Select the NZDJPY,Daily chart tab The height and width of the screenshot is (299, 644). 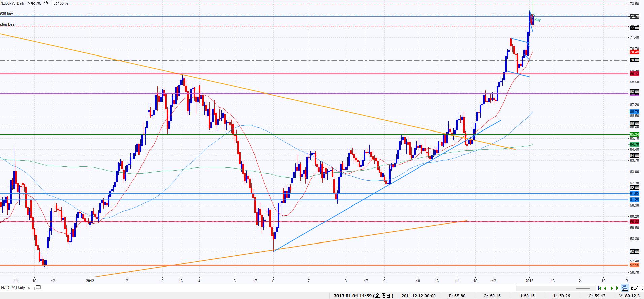point(13,288)
